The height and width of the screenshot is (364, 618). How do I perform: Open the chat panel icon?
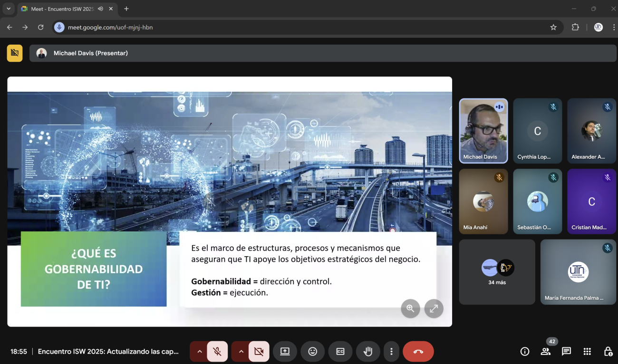[566, 352]
